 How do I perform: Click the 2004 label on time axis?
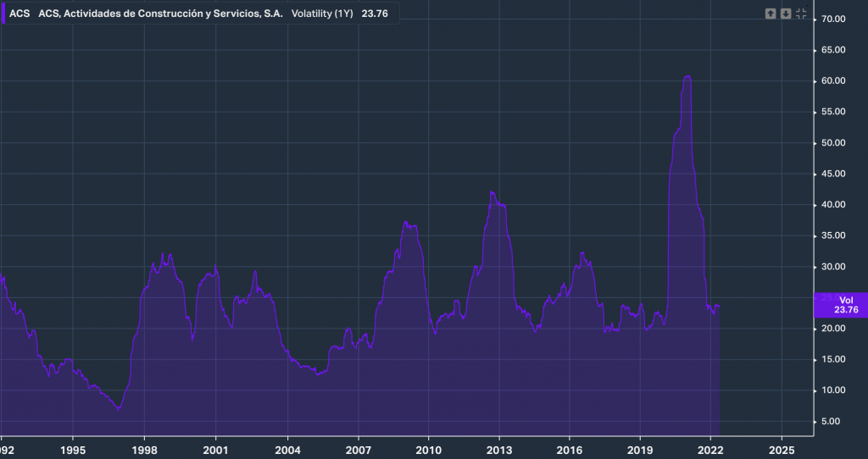[287, 449]
